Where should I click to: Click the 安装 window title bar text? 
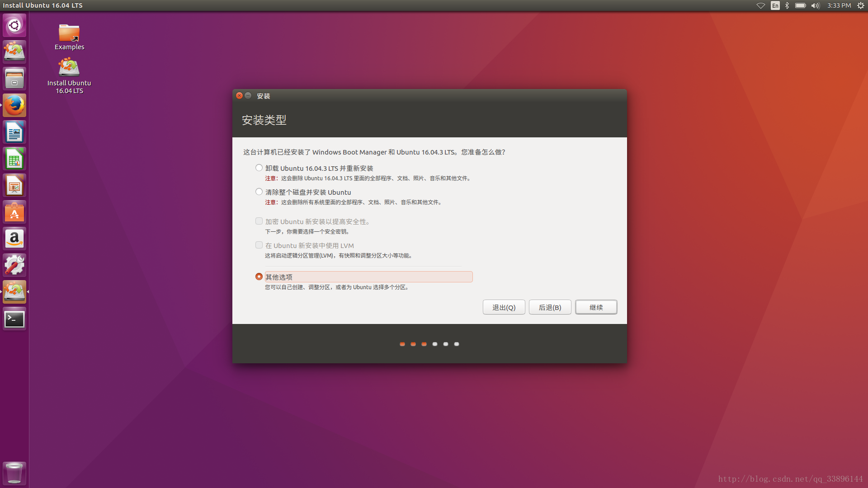point(264,96)
